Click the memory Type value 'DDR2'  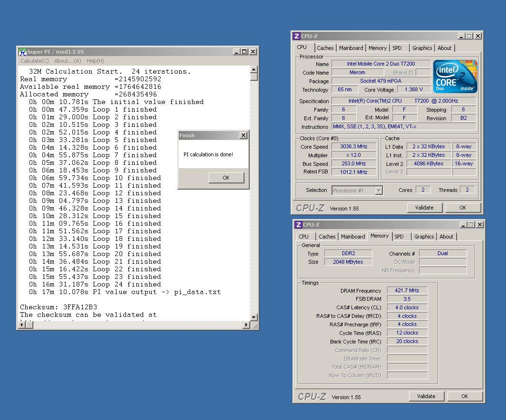(348, 253)
